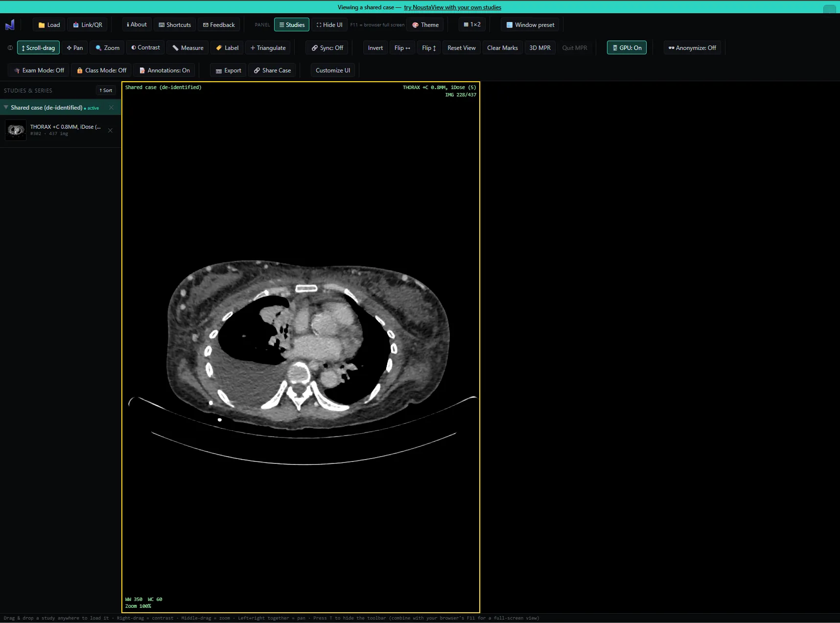The height and width of the screenshot is (623, 840).
Task: Toggle Annotations: On
Action: 164,70
